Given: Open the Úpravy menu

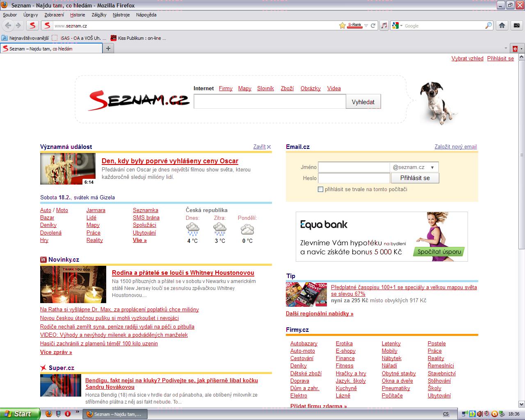Looking at the screenshot, I should point(31,15).
